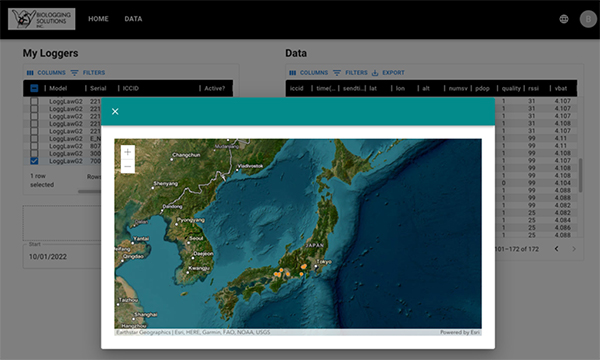Sort data by the vbat column header

(561, 88)
